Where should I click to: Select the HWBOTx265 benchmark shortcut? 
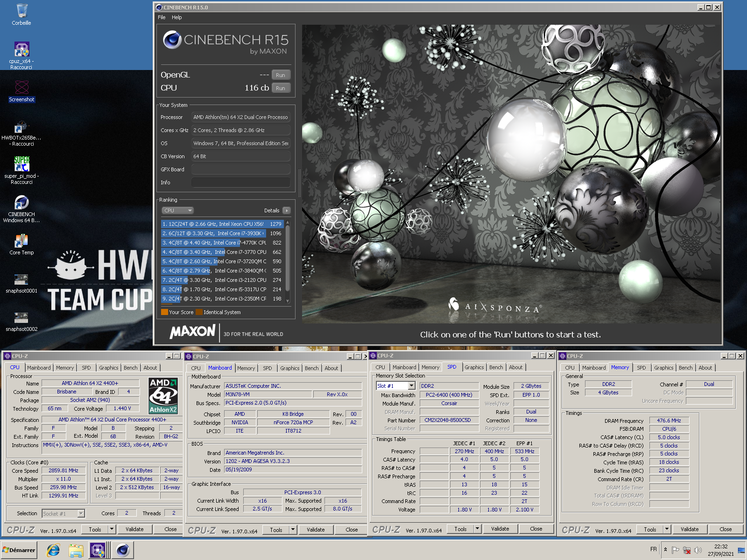[21, 133]
